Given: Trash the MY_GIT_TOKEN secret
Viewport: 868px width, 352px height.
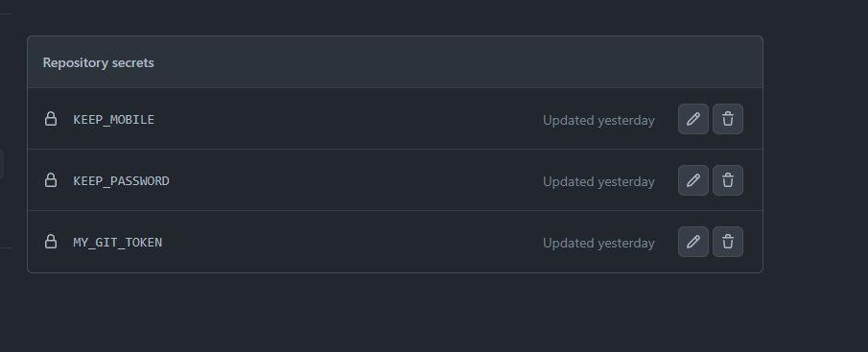Looking at the screenshot, I should (727, 242).
